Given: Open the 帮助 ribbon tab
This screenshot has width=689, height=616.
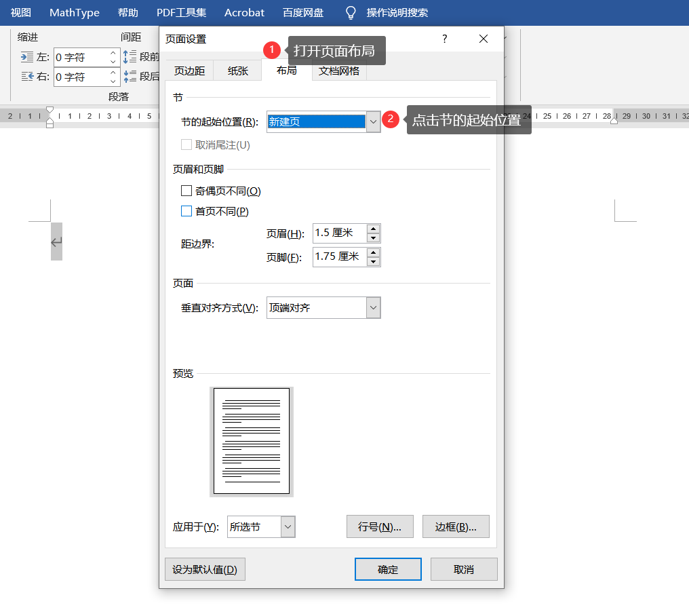Looking at the screenshot, I should [128, 12].
